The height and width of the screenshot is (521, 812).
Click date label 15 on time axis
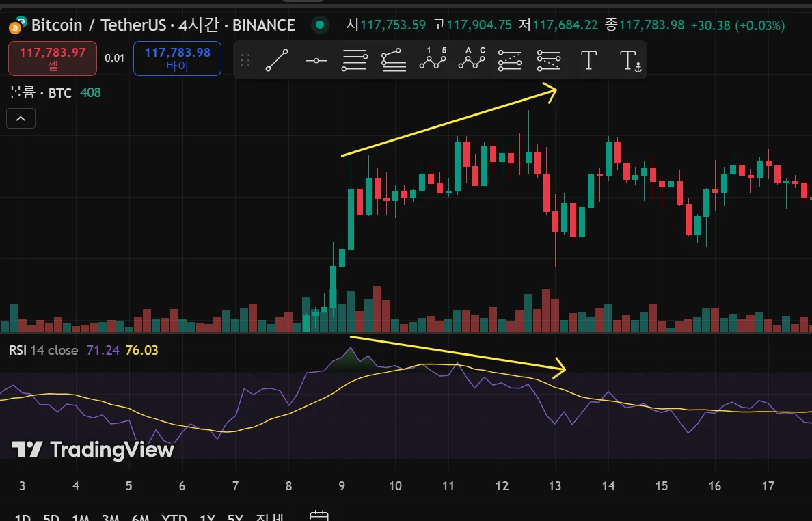coord(662,485)
